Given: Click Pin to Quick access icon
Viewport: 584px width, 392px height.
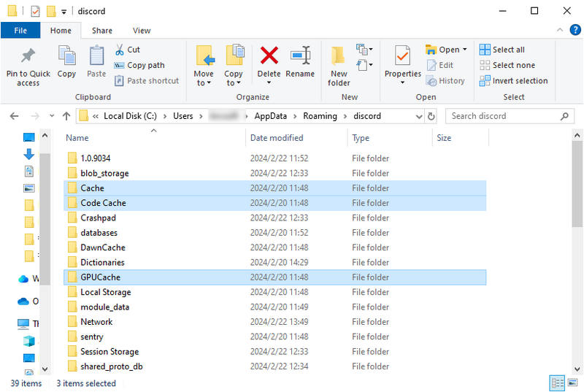Looking at the screenshot, I should [28, 56].
